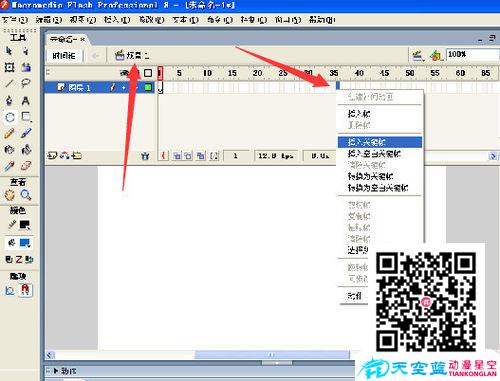Screen dimensions: 500x381
Task: Click the 12.0 fps frame rate field
Action: tap(276, 156)
